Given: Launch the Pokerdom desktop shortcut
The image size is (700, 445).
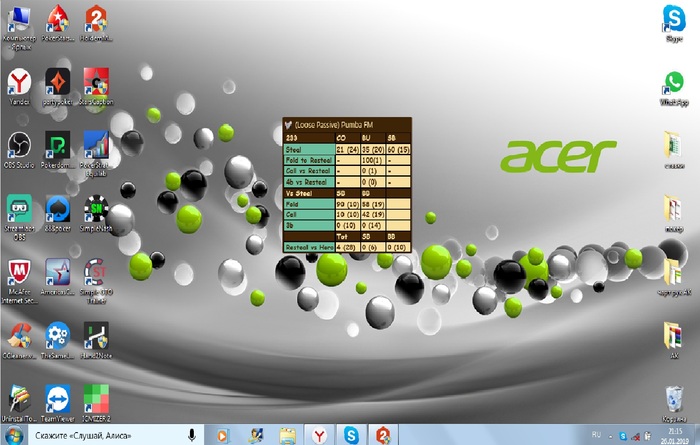Looking at the screenshot, I should (x=58, y=150).
